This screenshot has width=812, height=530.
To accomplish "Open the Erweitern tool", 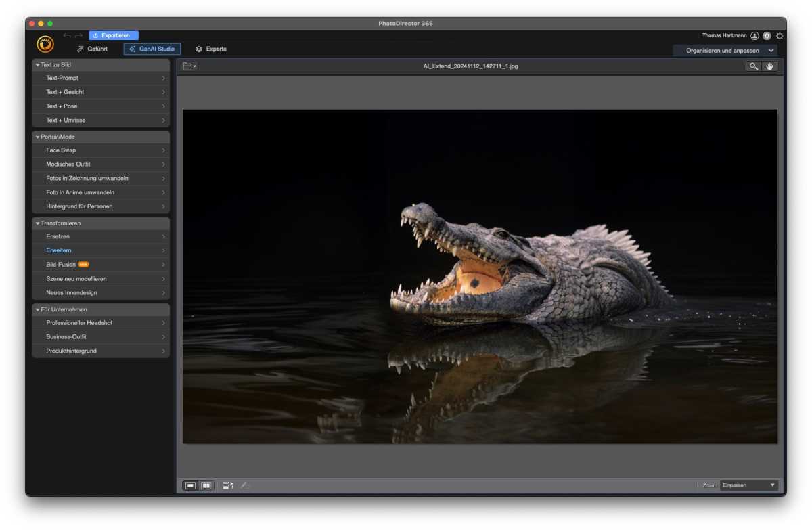I will (x=101, y=250).
